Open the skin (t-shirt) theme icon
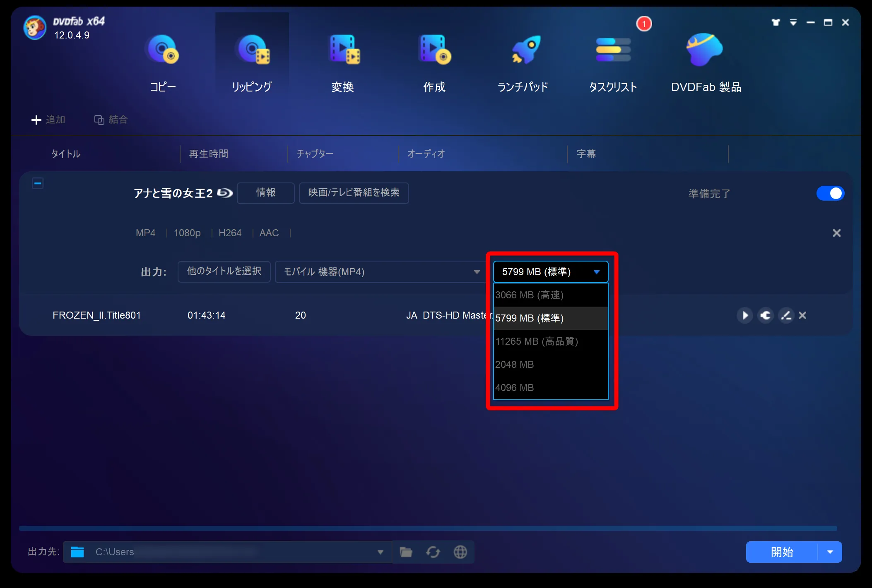Viewport: 872px width, 588px height. click(776, 22)
